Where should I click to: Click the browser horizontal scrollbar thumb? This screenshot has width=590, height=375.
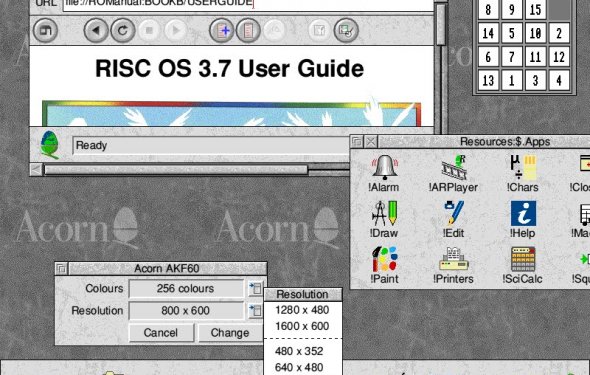point(176,170)
